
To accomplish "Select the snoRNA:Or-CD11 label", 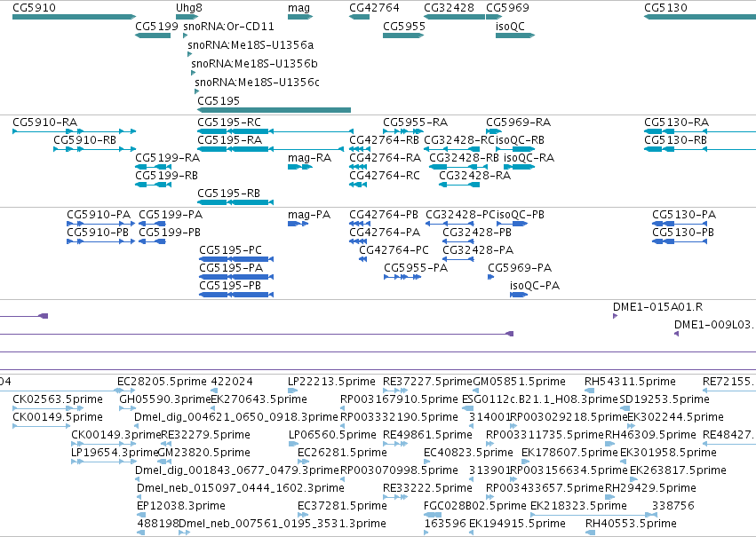I will [x=228, y=26].
